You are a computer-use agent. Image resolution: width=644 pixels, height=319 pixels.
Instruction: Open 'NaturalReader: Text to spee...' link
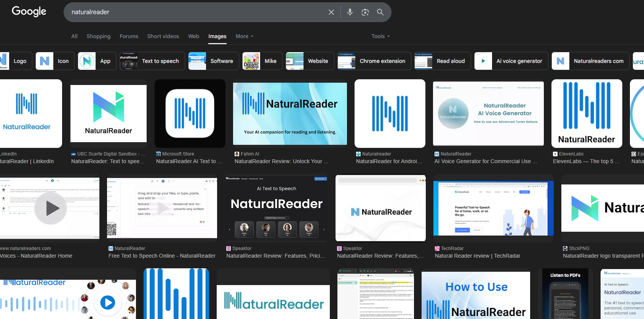click(x=108, y=161)
